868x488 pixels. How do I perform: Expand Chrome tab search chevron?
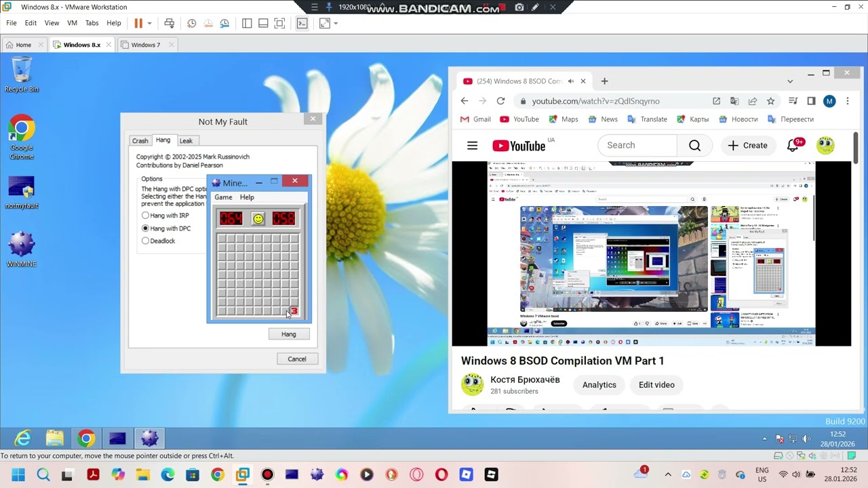(x=790, y=81)
